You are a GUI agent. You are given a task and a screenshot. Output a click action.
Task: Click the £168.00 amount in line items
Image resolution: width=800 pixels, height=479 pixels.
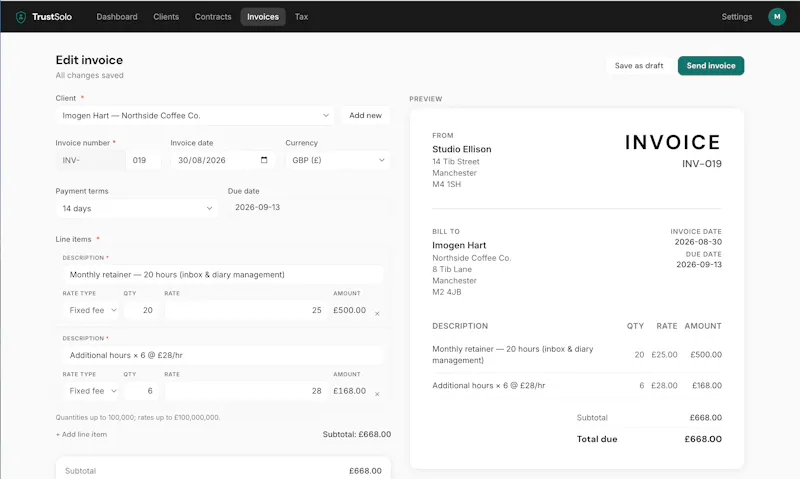pyautogui.click(x=349, y=391)
